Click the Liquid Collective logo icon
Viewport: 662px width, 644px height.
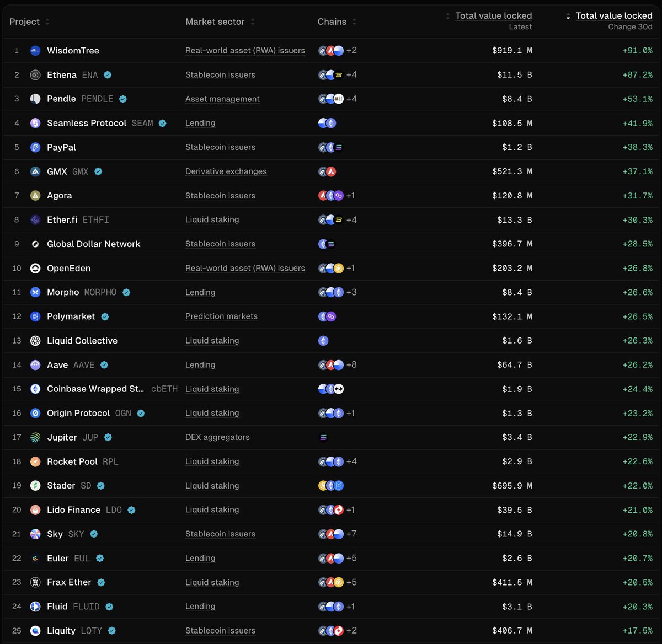tap(35, 341)
